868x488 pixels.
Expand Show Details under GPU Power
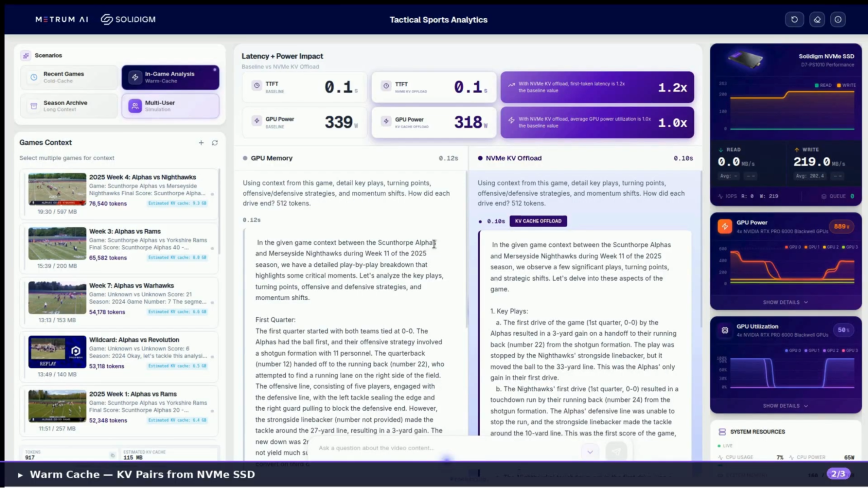point(785,302)
